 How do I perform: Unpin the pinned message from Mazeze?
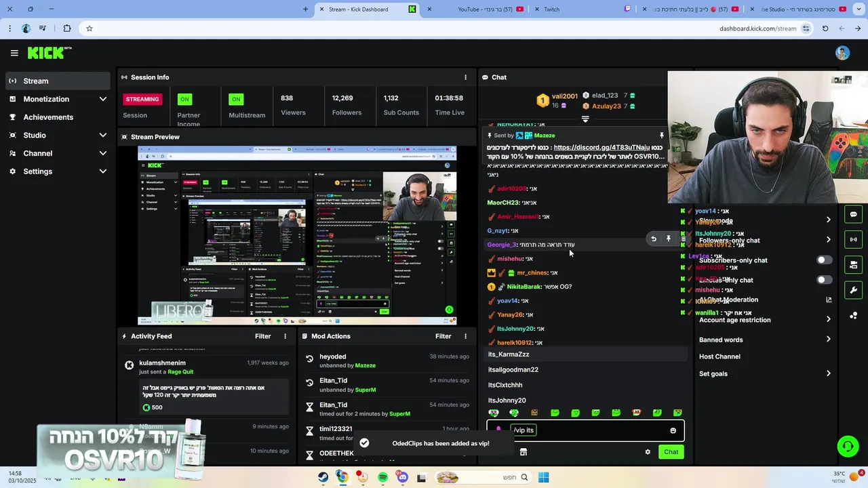(662, 136)
